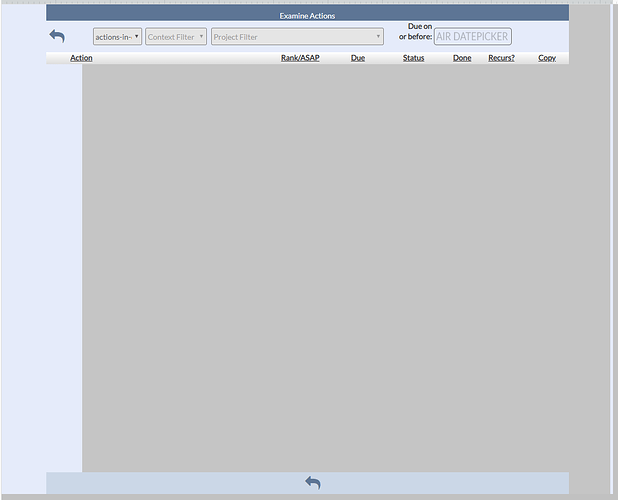The width and height of the screenshot is (618, 500).
Task: Sort by the Due column header
Action: click(x=358, y=58)
